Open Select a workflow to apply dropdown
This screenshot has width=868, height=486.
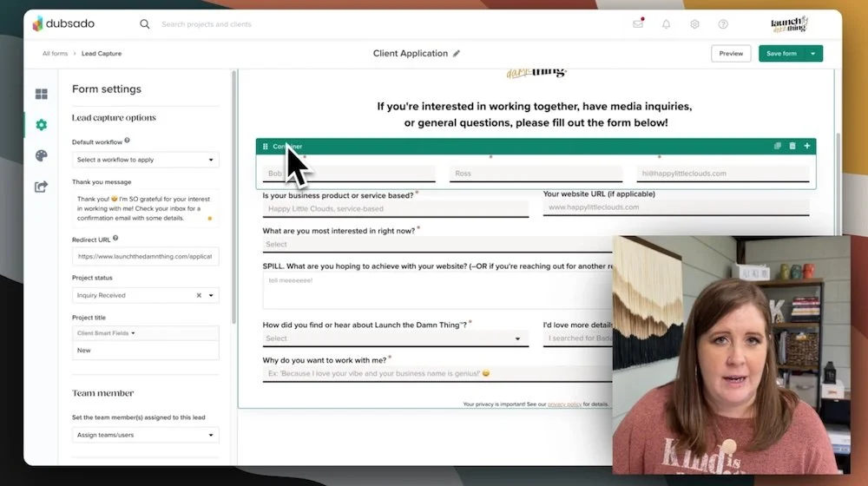click(145, 160)
